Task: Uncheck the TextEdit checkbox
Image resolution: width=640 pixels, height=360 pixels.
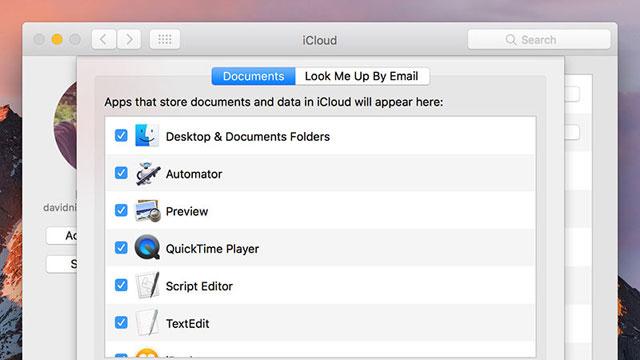Action: click(x=121, y=322)
